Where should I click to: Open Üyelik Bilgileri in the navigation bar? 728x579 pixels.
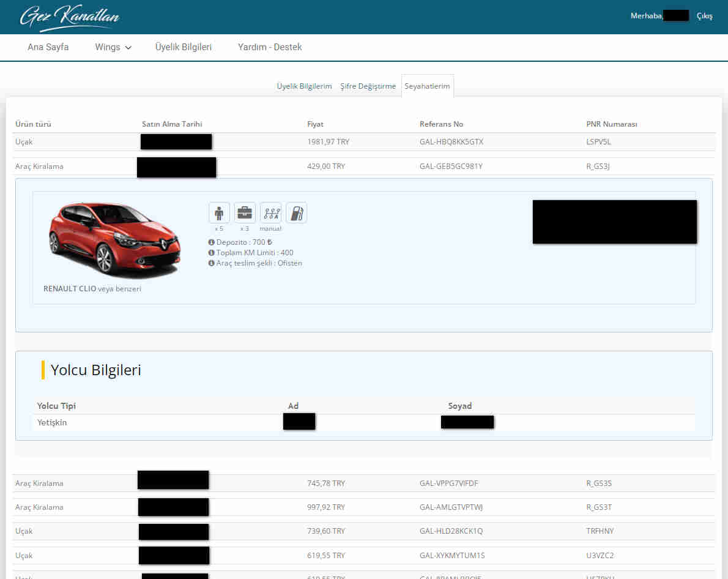[184, 47]
